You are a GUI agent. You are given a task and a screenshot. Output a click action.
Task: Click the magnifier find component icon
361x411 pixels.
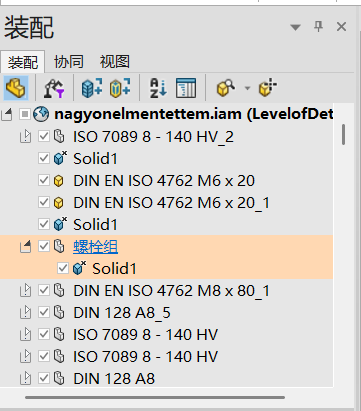click(x=226, y=88)
